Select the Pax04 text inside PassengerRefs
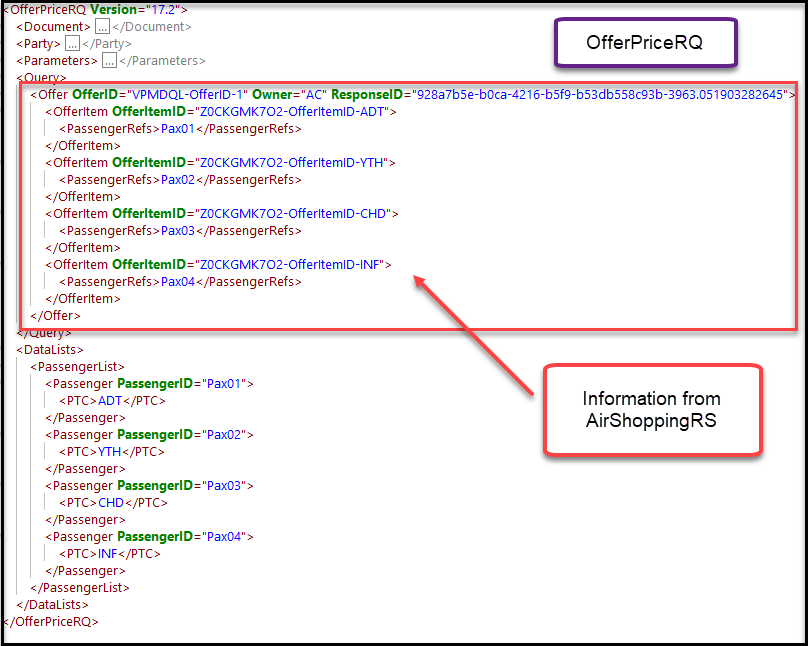 click(x=177, y=282)
